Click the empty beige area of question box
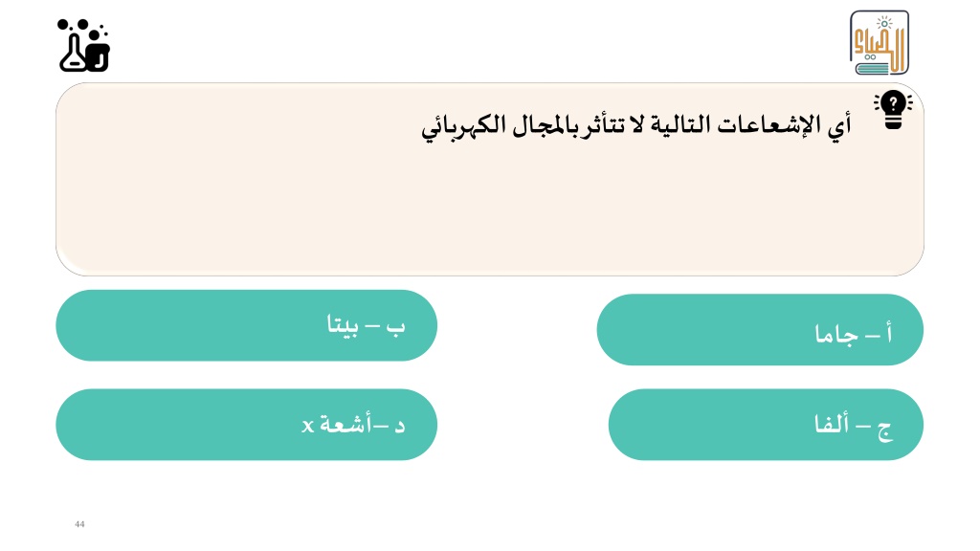The height and width of the screenshot is (551, 980). click(489, 212)
